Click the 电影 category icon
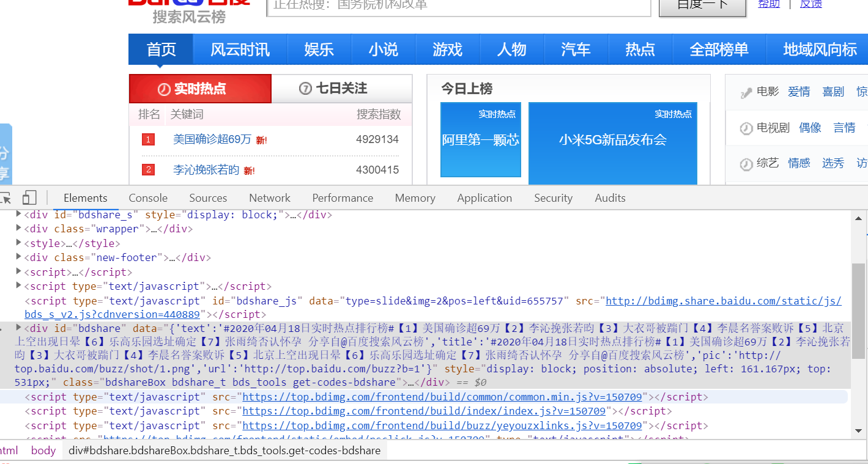868x464 pixels. [746, 93]
